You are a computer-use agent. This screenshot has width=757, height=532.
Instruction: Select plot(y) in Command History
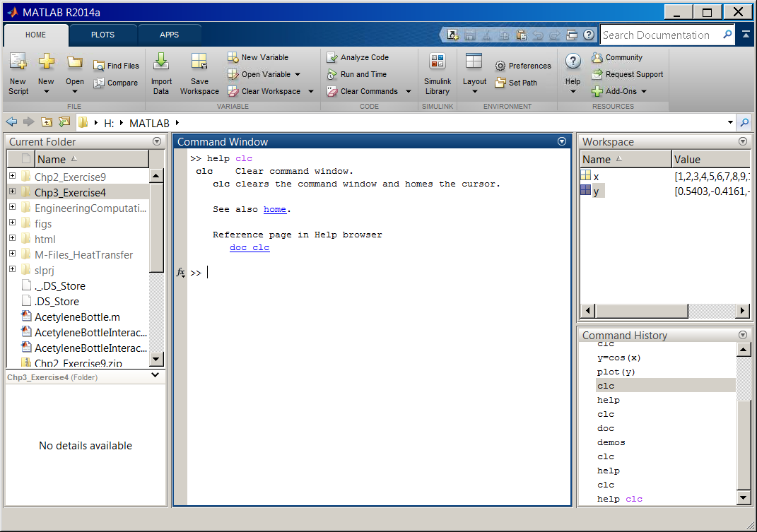point(616,372)
